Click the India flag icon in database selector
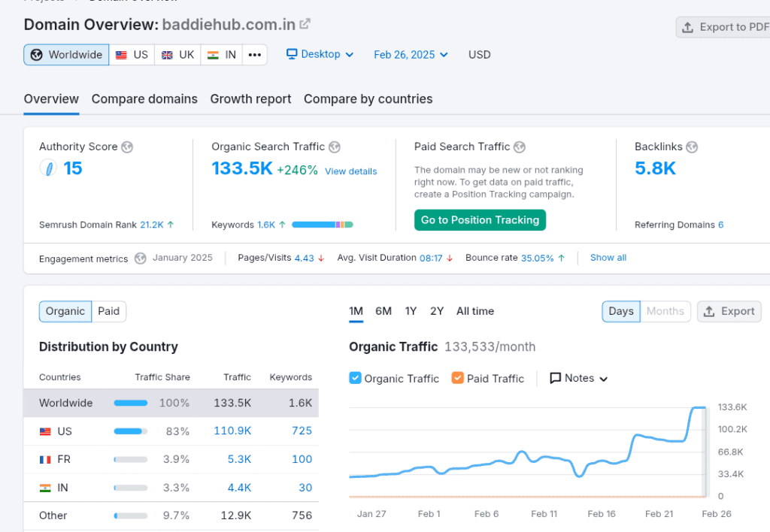 [x=213, y=55]
